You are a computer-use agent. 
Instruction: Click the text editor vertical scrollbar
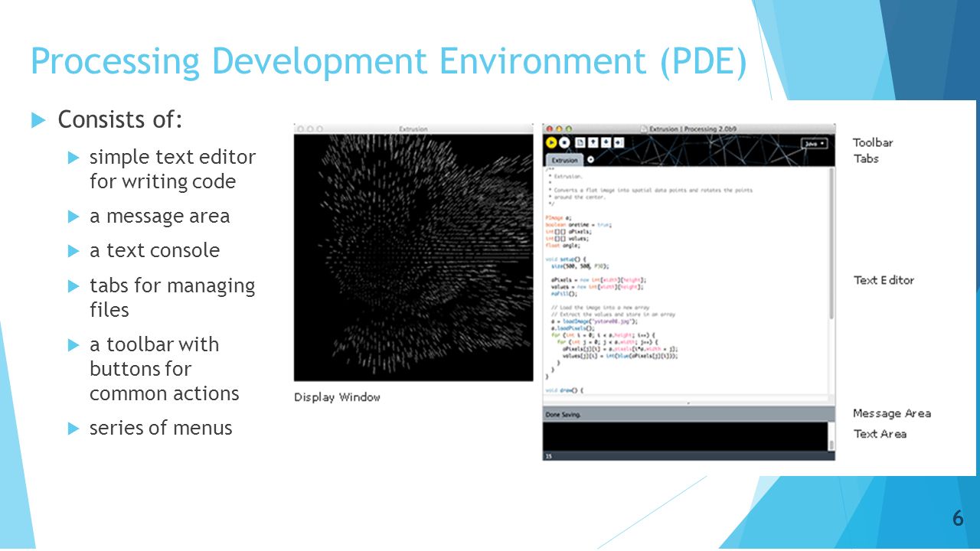click(x=831, y=243)
